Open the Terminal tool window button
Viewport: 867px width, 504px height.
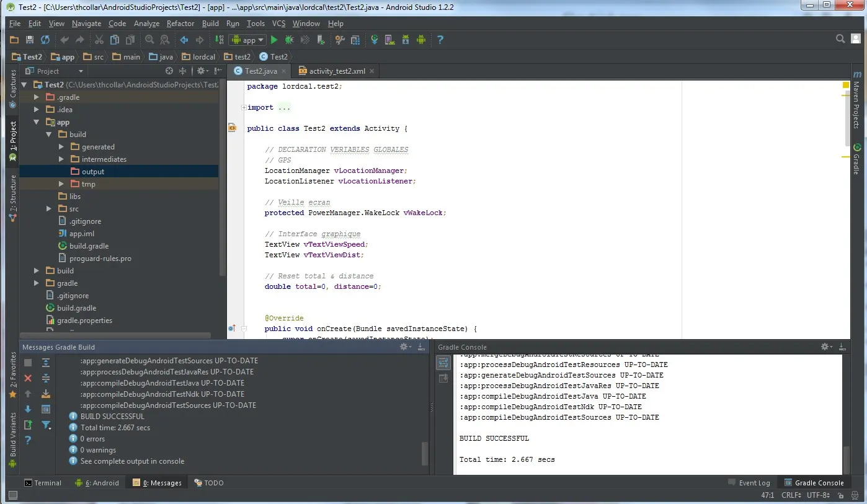pyautogui.click(x=43, y=483)
